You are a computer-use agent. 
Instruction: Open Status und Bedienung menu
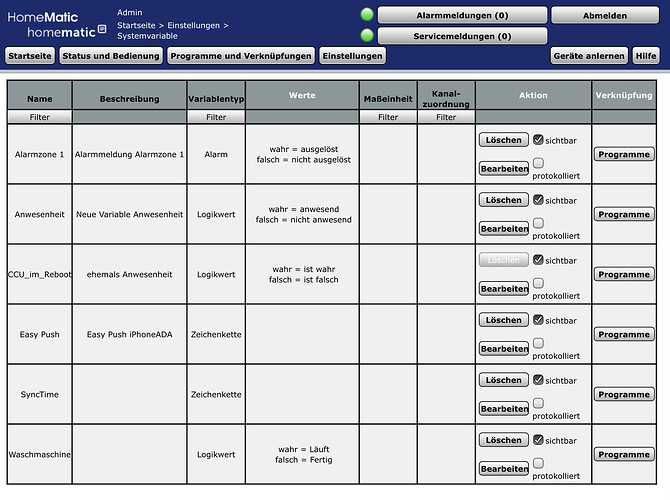coord(111,56)
